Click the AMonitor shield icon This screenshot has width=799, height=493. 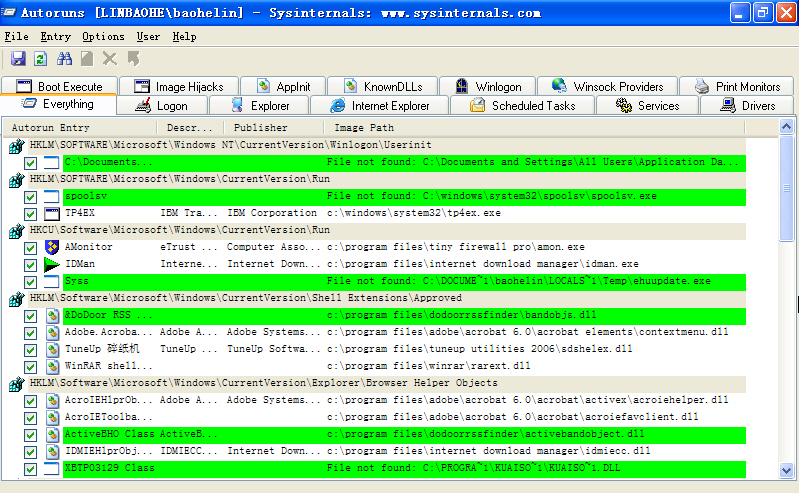[x=51, y=247]
